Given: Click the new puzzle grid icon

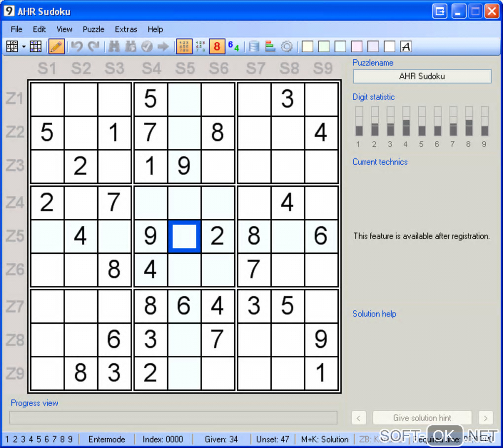Looking at the screenshot, I should (12, 46).
